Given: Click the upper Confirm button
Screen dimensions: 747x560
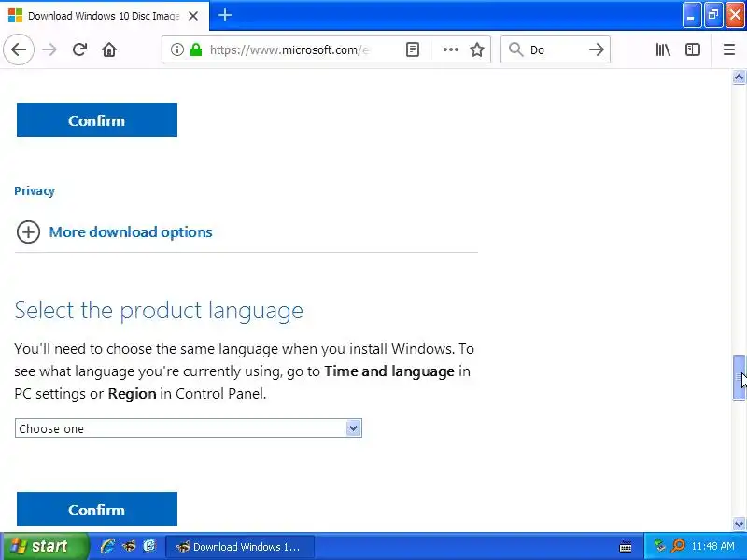Looking at the screenshot, I should 97,120.
